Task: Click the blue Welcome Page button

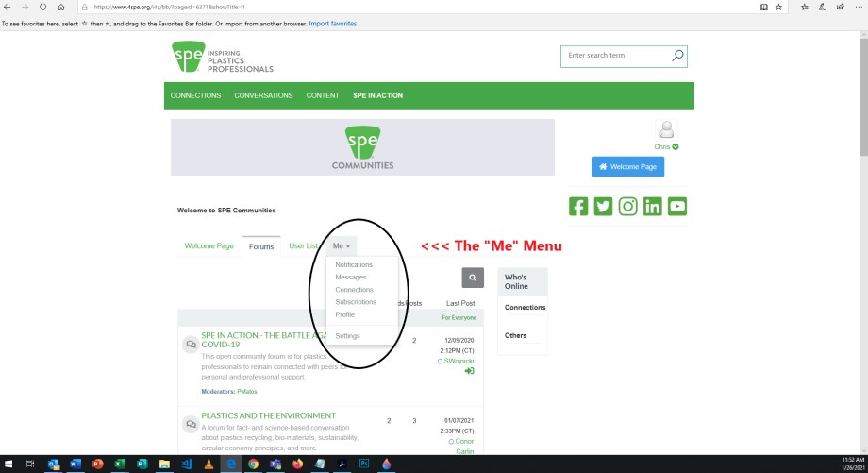Action: point(627,167)
